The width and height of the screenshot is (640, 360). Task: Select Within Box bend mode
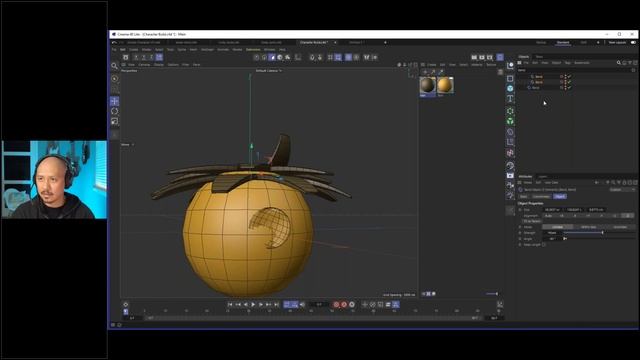coord(589,227)
